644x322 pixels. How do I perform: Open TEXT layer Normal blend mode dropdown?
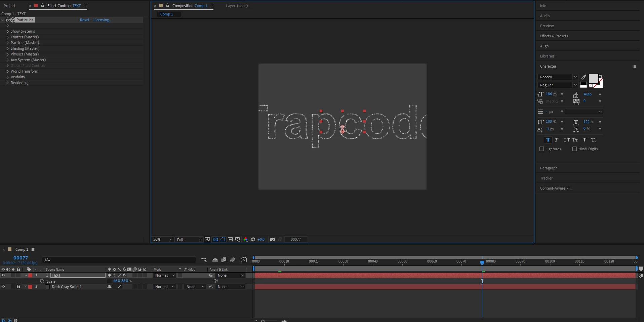click(x=165, y=275)
